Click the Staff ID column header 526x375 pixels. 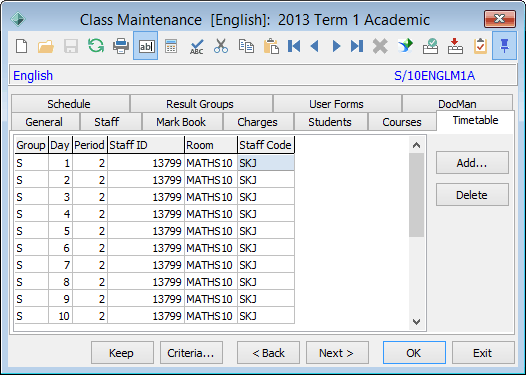pyautogui.click(x=146, y=145)
